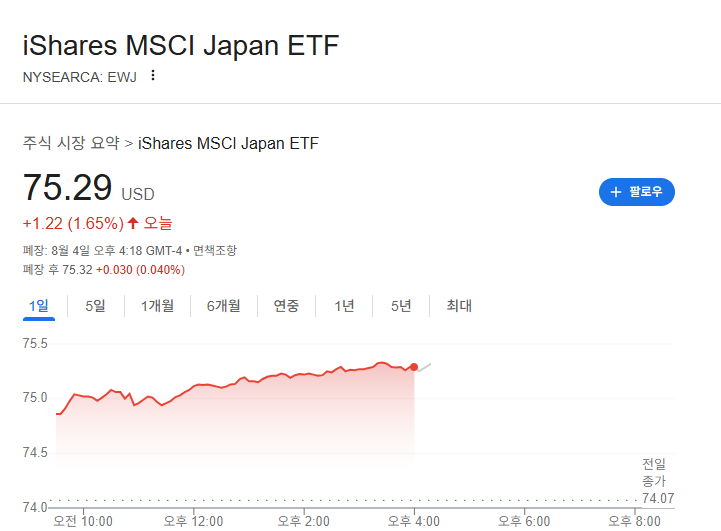Show the 5년 chart range
This screenshot has width=721, height=531.
point(401,306)
